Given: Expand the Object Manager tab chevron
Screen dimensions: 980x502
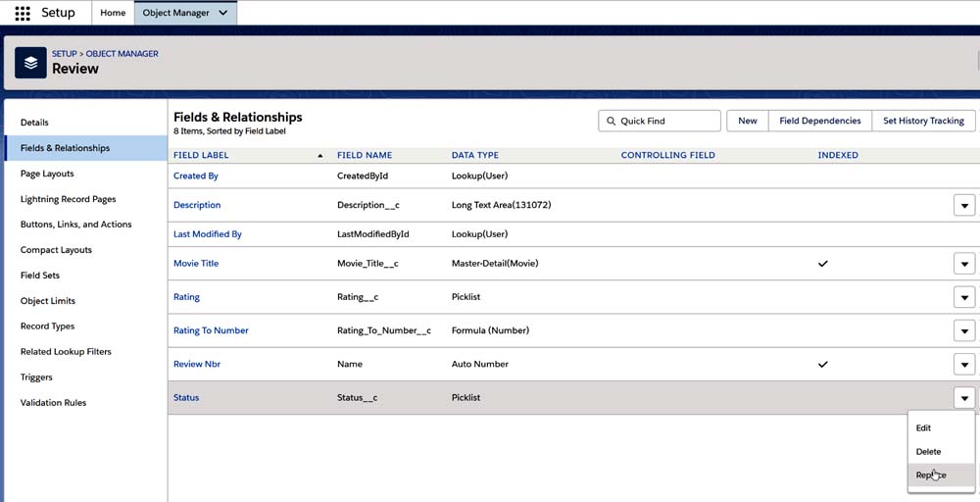Looking at the screenshot, I should coord(223,13).
